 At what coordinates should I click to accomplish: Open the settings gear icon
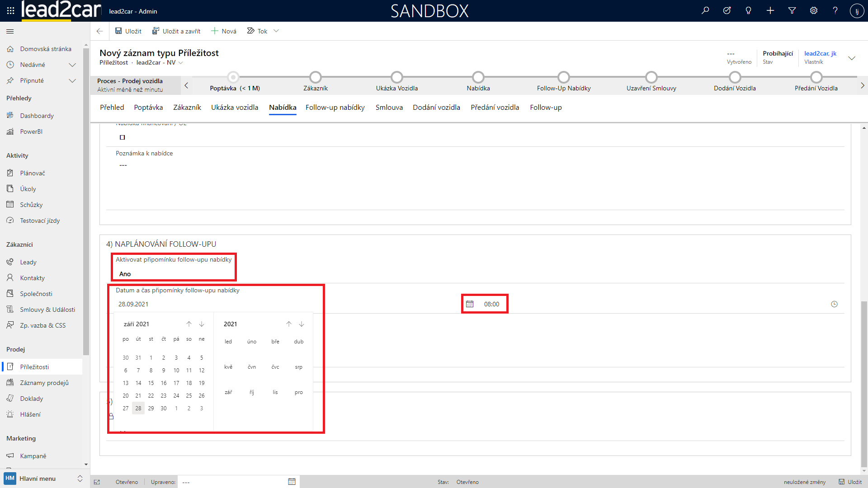click(814, 10)
